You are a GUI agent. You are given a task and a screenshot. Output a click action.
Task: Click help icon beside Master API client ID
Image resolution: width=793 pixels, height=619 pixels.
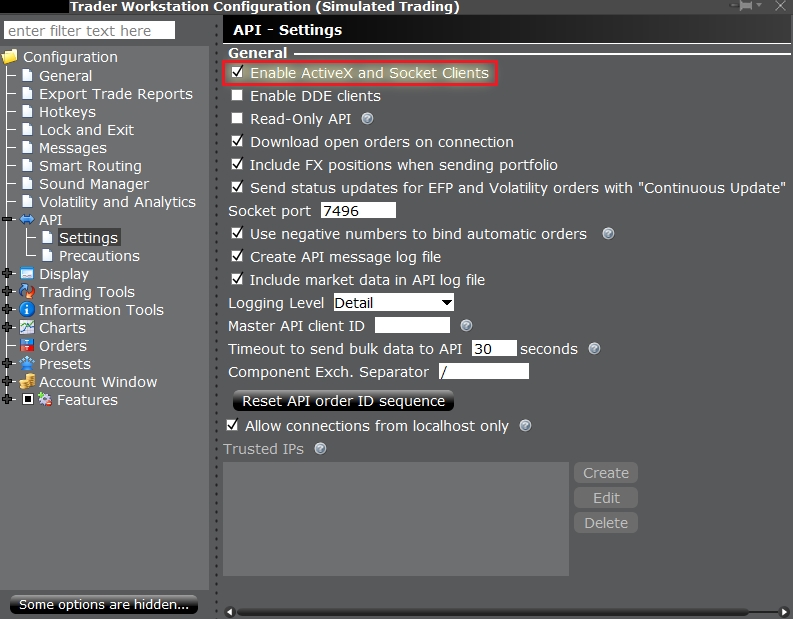pyautogui.click(x=466, y=326)
